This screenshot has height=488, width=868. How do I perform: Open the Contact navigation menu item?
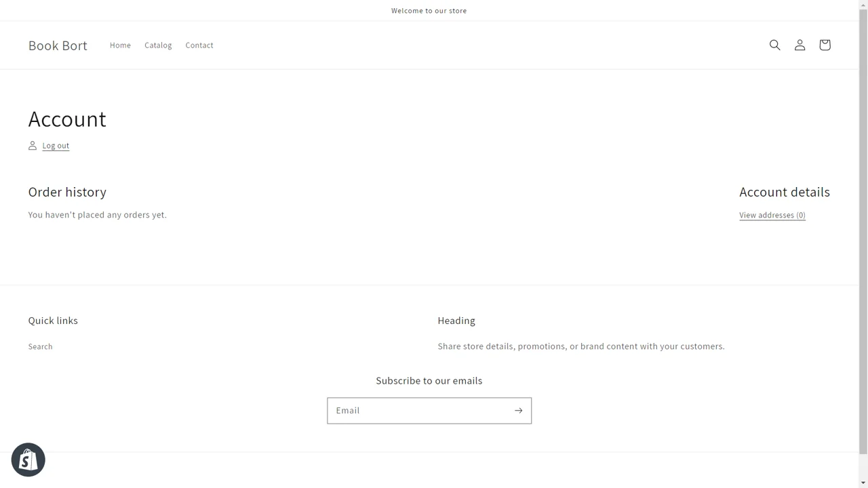point(199,45)
